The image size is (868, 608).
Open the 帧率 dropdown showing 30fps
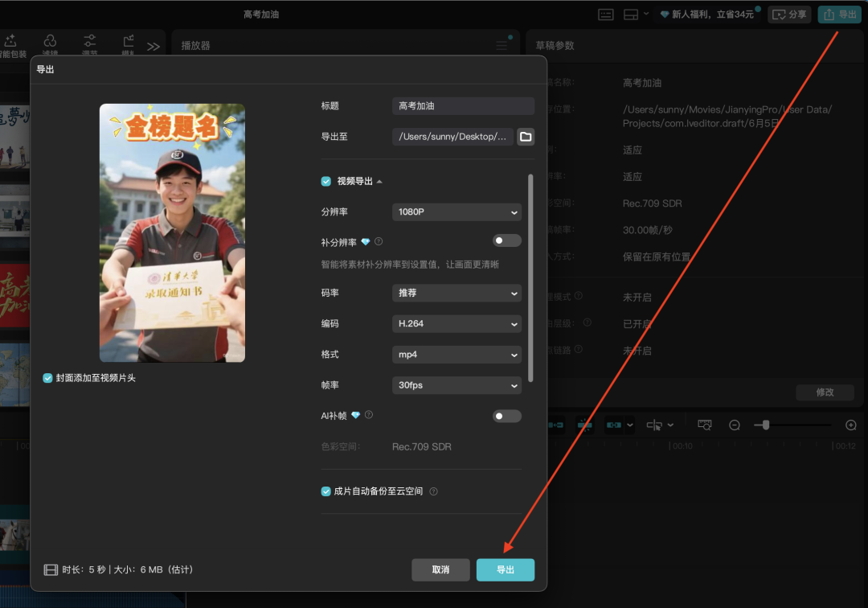point(457,384)
